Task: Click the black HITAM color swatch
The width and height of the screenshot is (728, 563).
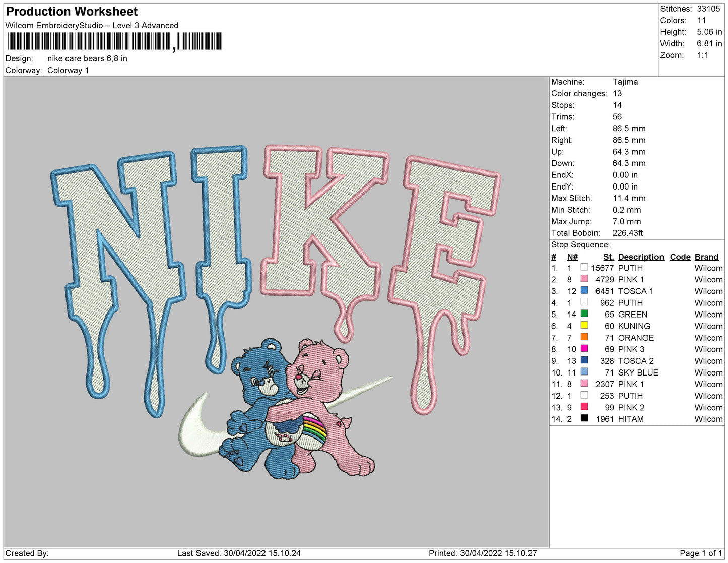Action: coord(584,418)
